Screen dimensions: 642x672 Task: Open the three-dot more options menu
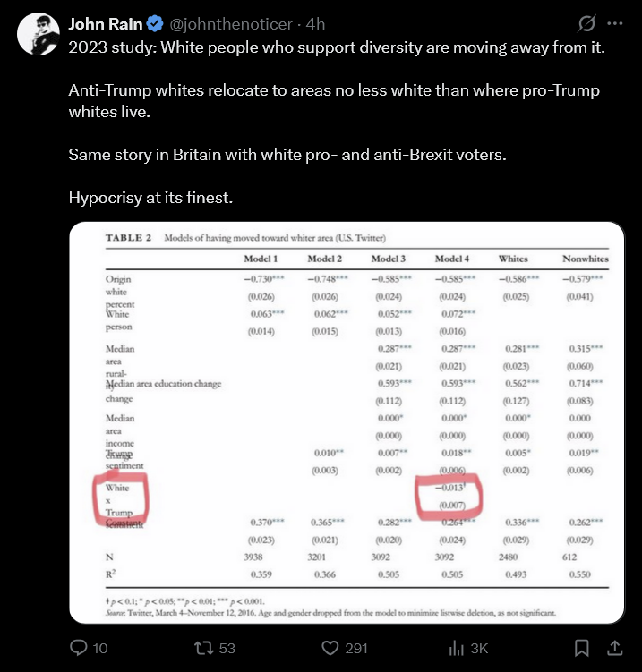click(x=615, y=23)
